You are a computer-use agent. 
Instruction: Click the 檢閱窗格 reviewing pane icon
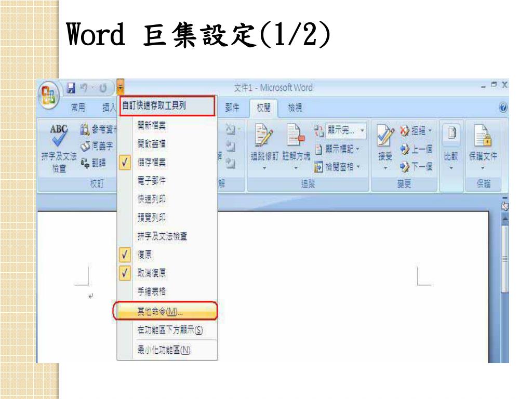coord(318,167)
